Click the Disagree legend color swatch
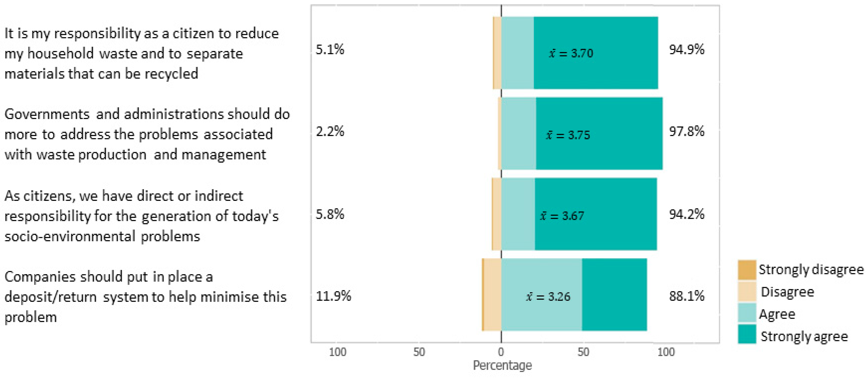The width and height of the screenshot is (868, 379). tap(747, 292)
